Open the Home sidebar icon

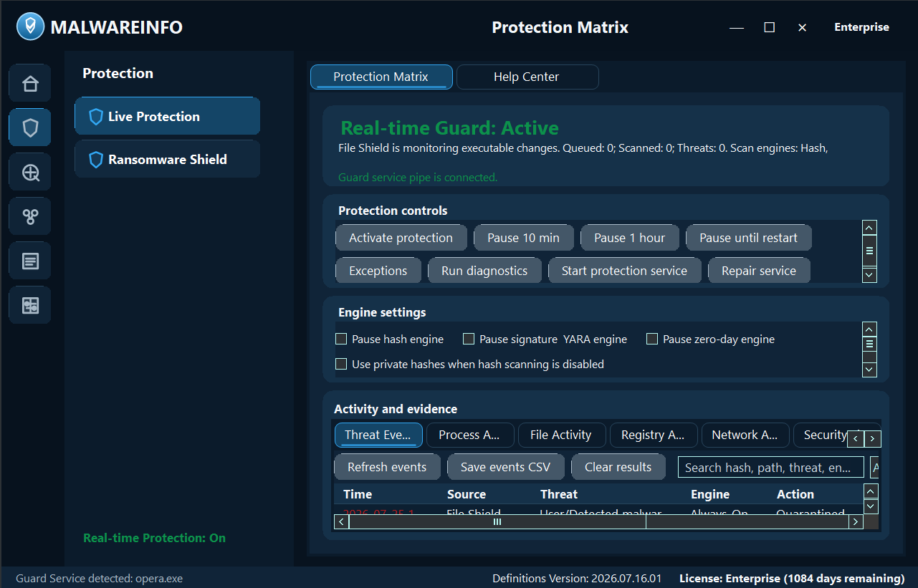click(x=30, y=83)
